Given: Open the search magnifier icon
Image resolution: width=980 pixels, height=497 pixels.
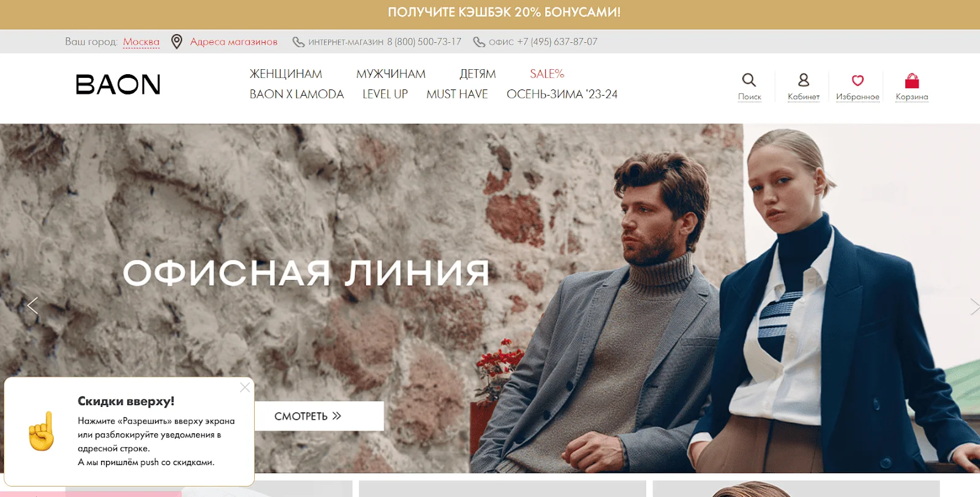Looking at the screenshot, I should [748, 80].
